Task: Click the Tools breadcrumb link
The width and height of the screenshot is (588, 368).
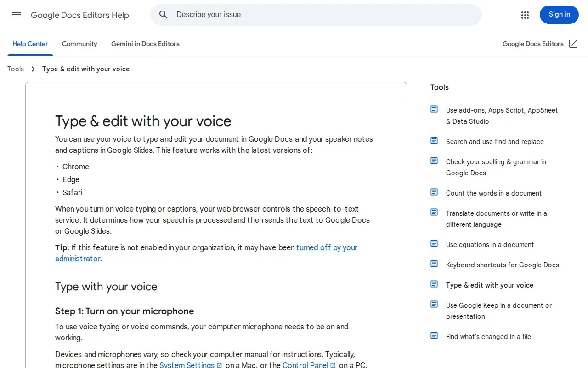Action: coord(16,69)
